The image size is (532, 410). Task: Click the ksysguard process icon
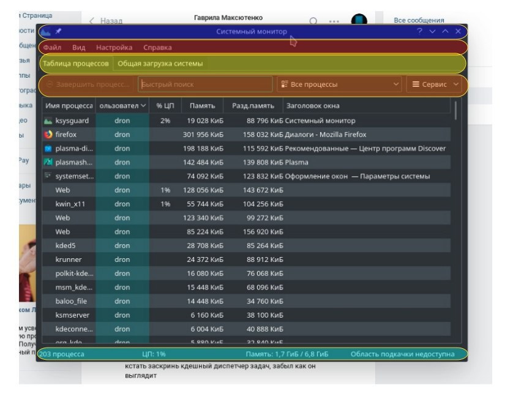coord(48,121)
